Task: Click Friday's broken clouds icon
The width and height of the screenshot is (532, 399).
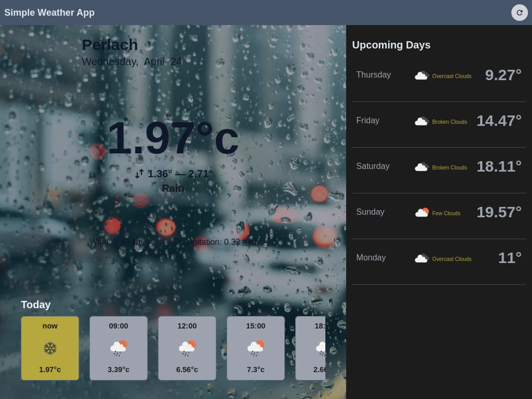Action: (x=422, y=121)
